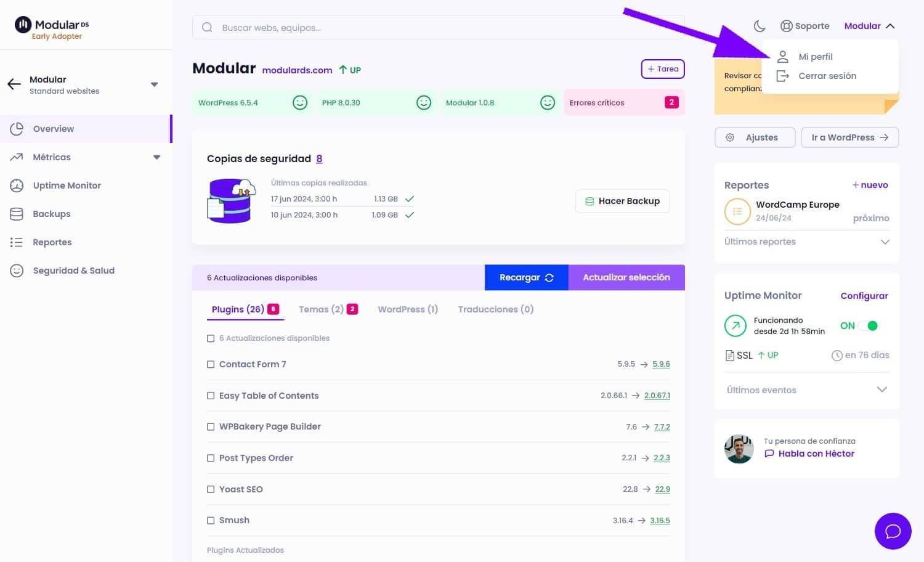Go back using the left arrow icon

[14, 84]
